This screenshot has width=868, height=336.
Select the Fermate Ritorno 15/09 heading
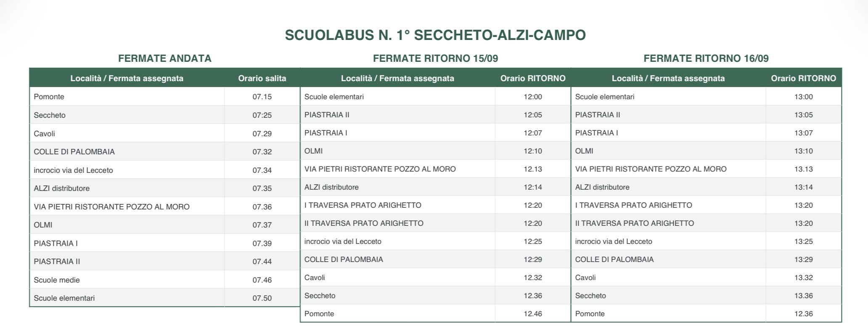click(435, 58)
